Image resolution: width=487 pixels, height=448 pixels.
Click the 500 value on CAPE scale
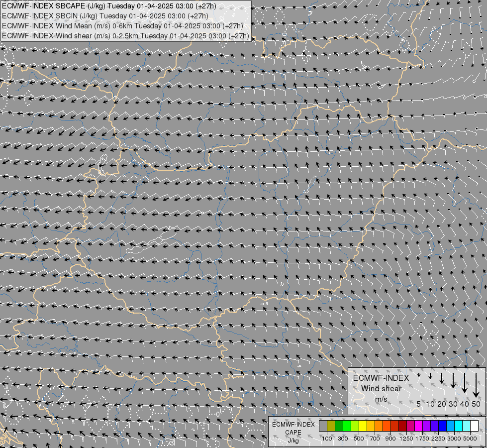coord(359,439)
